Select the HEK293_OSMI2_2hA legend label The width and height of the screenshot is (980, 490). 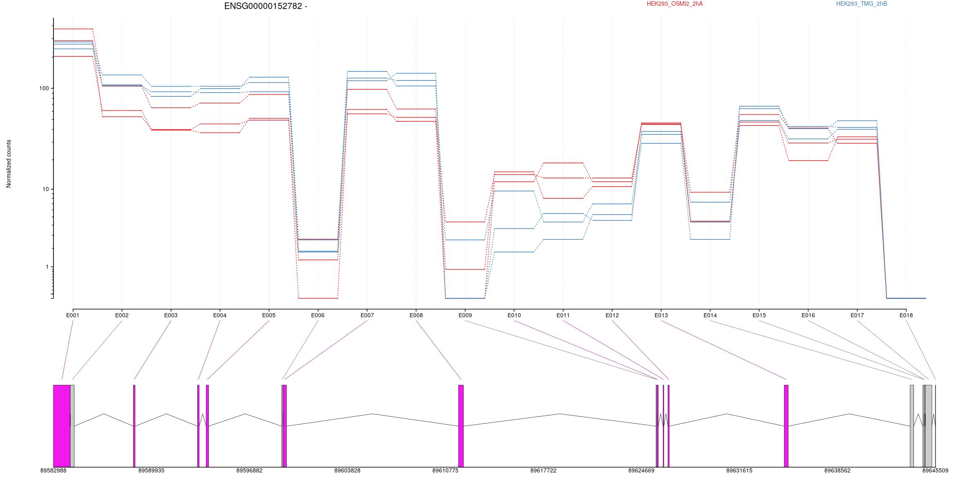tap(675, 4)
